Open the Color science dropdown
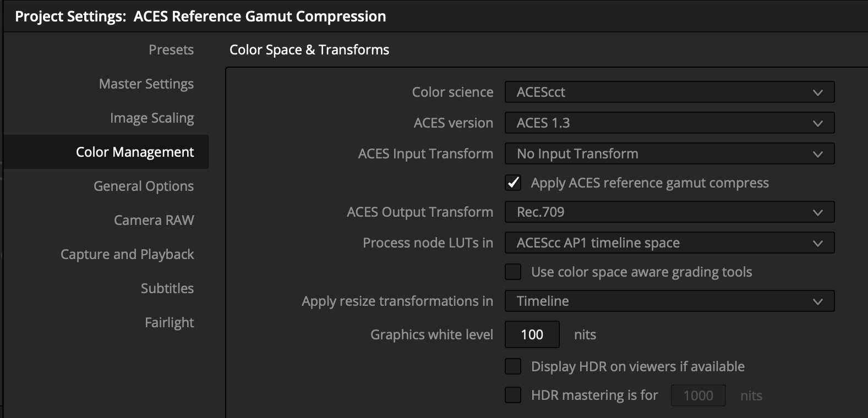This screenshot has width=868, height=418. 669,92
